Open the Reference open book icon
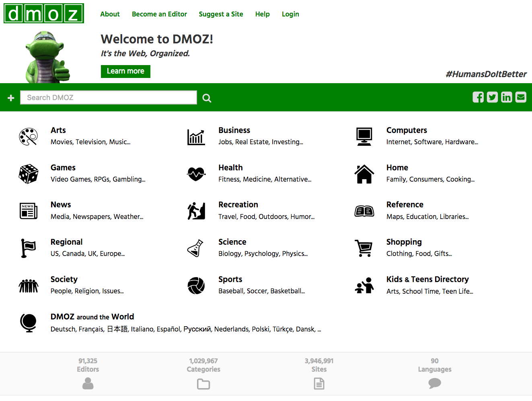The width and height of the screenshot is (532, 401). (364, 211)
